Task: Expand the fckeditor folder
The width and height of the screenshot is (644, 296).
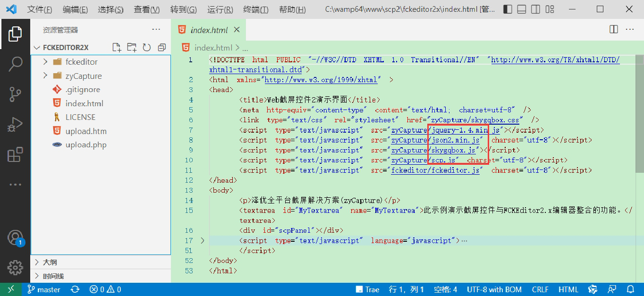Action: point(45,62)
